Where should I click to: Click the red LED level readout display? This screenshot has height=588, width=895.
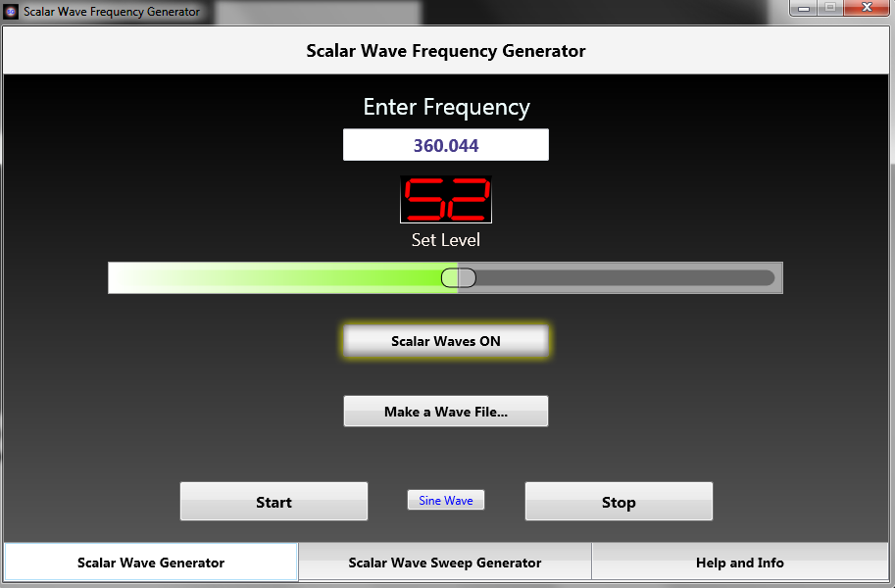[x=445, y=198]
